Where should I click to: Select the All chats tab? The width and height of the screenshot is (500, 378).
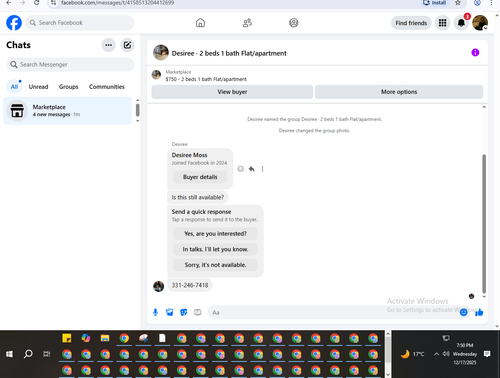point(14,87)
